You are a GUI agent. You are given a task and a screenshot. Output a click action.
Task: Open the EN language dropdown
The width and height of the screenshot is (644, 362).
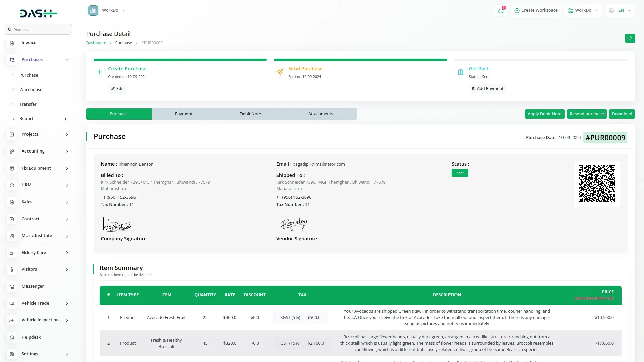[620, 10]
